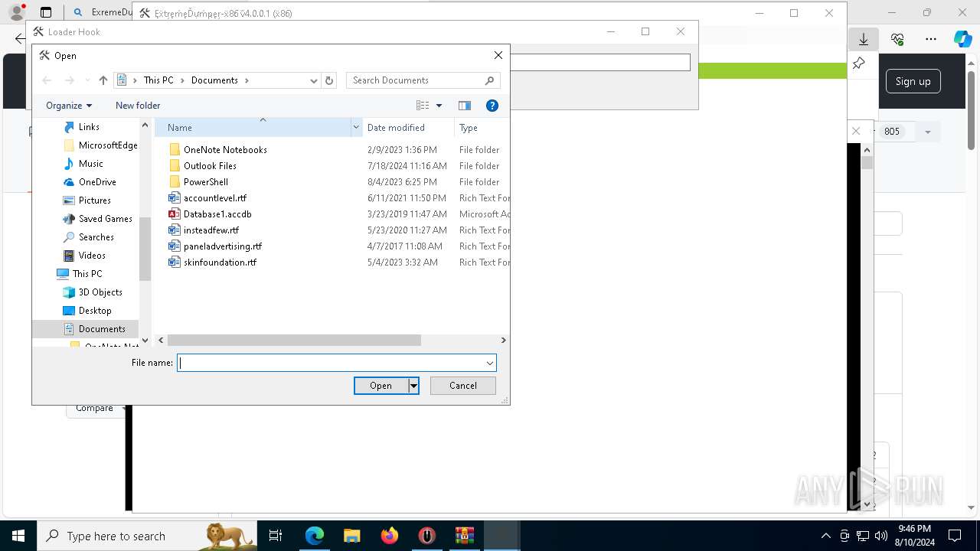
Task: Go up one folder level in Open dialog
Action: point(103,80)
